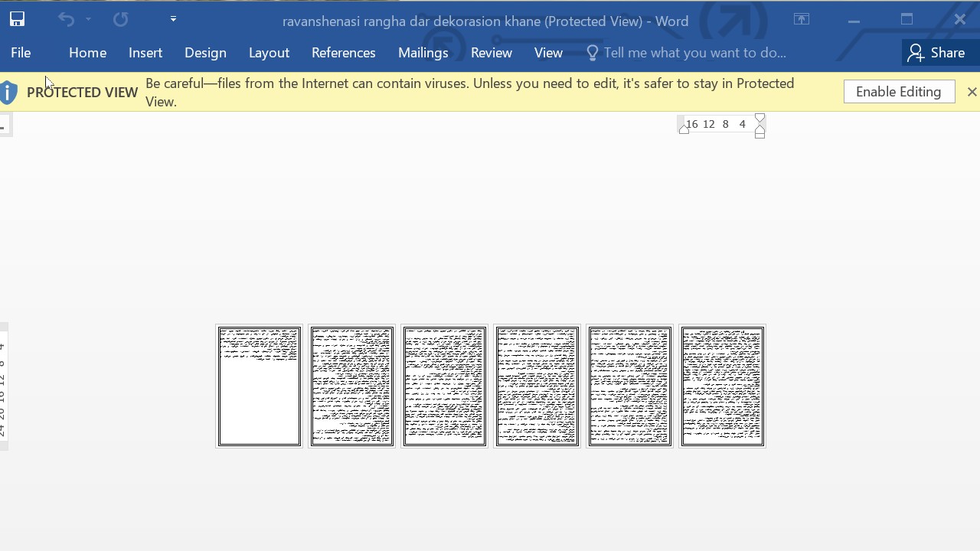The width and height of the screenshot is (980, 551).
Task: Select the sixth page thumbnail
Action: pos(722,386)
